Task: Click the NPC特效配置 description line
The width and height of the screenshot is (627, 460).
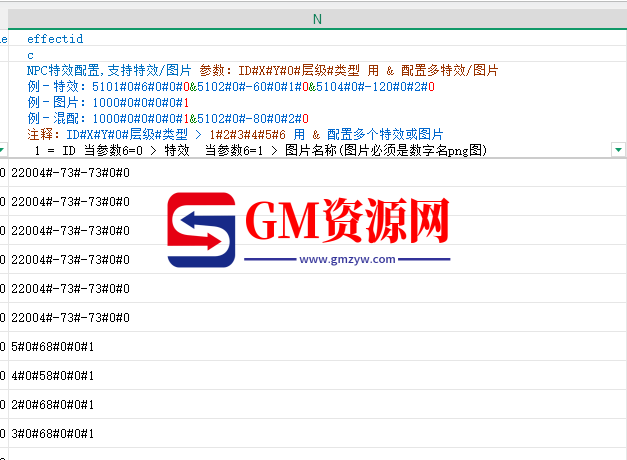Action: pos(262,70)
